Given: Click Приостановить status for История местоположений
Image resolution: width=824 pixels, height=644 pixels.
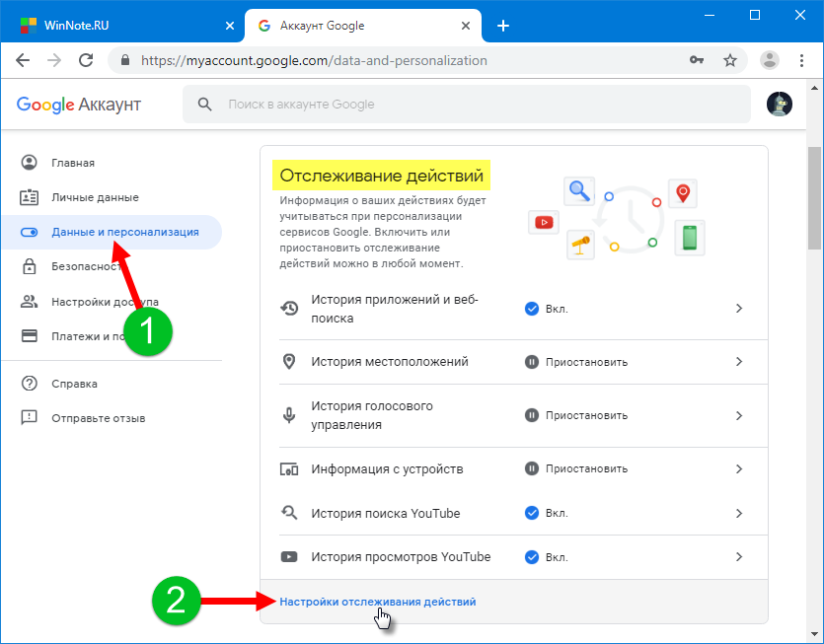Looking at the screenshot, I should pyautogui.click(x=576, y=362).
